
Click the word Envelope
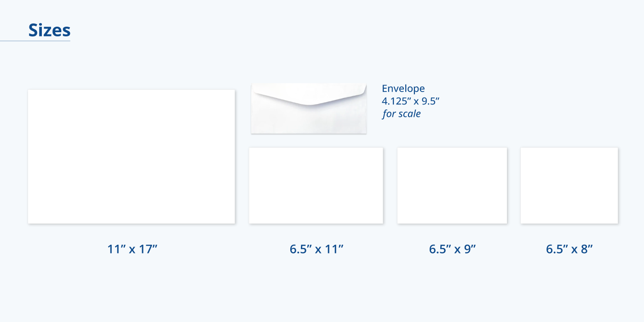pyautogui.click(x=403, y=89)
